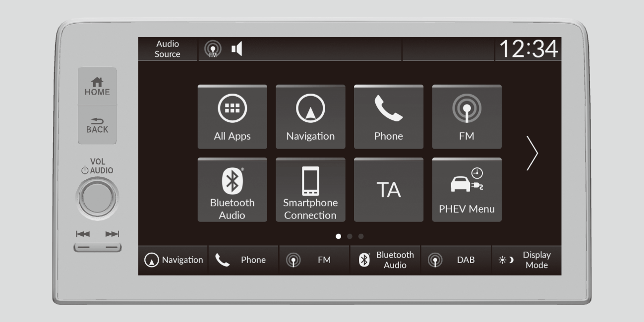Tap the speaker icon in status bar
The image size is (644, 322).
[x=237, y=49]
